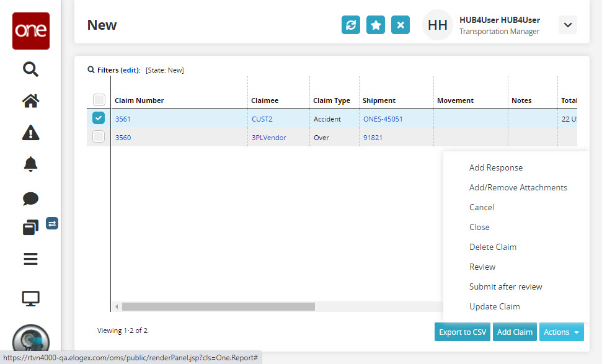The height and width of the screenshot is (364, 602).
Task: Click the filters edit link
Action: (130, 70)
